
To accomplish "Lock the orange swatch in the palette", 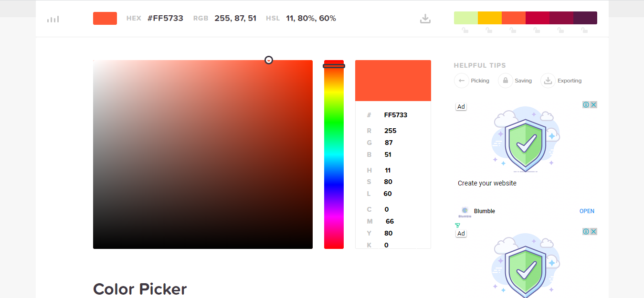I will (x=512, y=30).
